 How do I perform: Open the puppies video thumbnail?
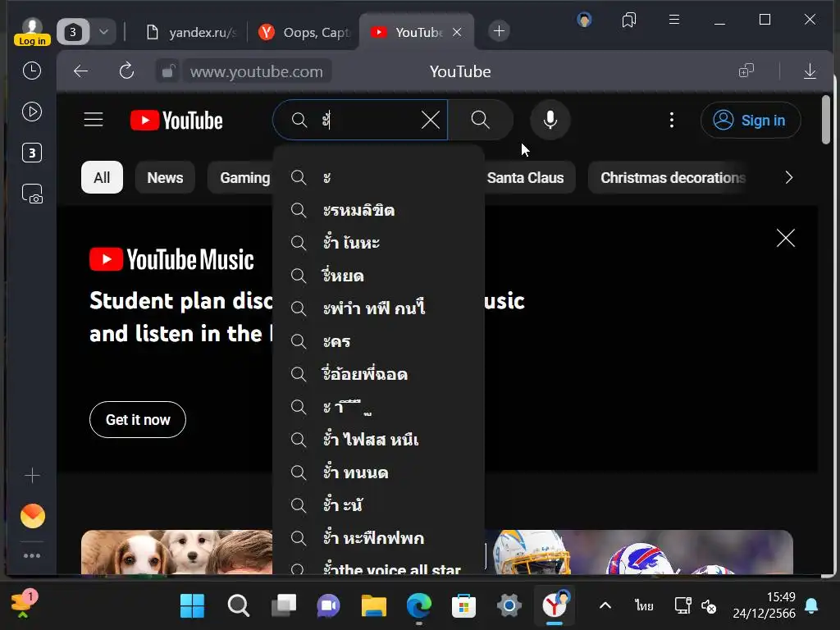point(177,552)
